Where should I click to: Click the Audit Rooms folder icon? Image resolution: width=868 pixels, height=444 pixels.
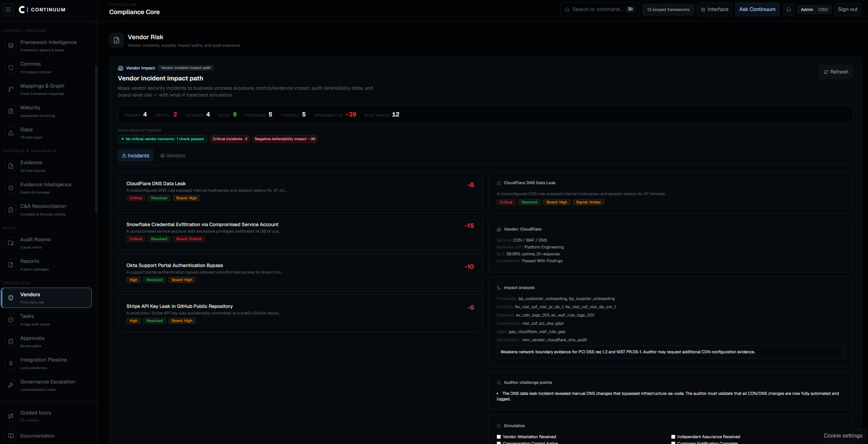click(x=11, y=243)
